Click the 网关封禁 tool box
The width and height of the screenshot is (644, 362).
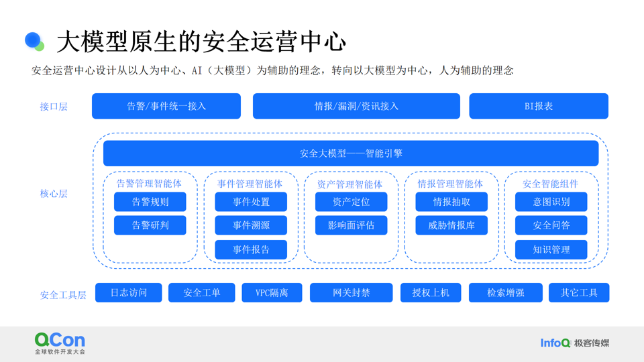(x=351, y=293)
